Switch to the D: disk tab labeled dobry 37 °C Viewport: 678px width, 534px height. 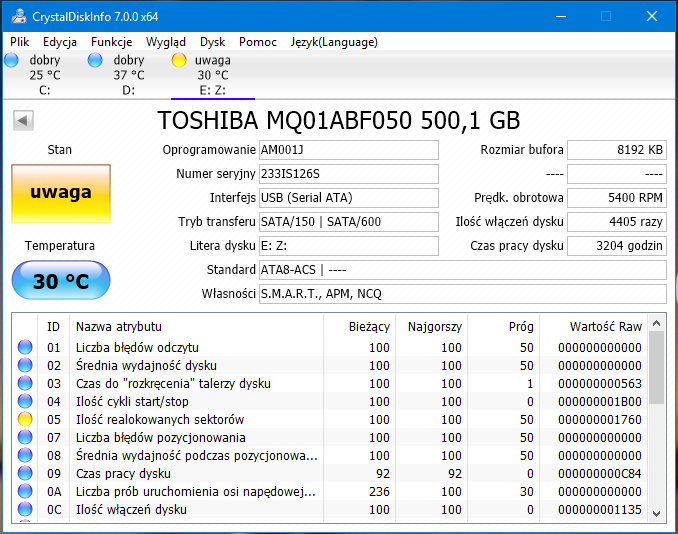[128, 75]
